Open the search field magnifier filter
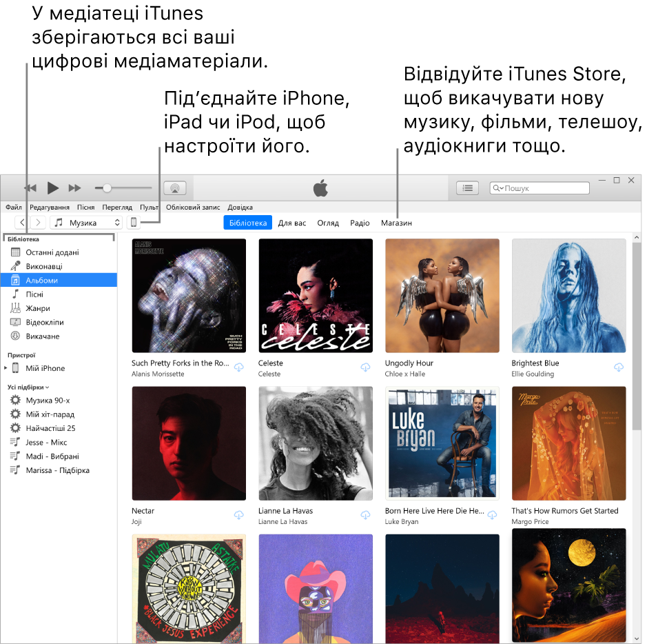This screenshot has height=644, width=647. click(x=496, y=188)
